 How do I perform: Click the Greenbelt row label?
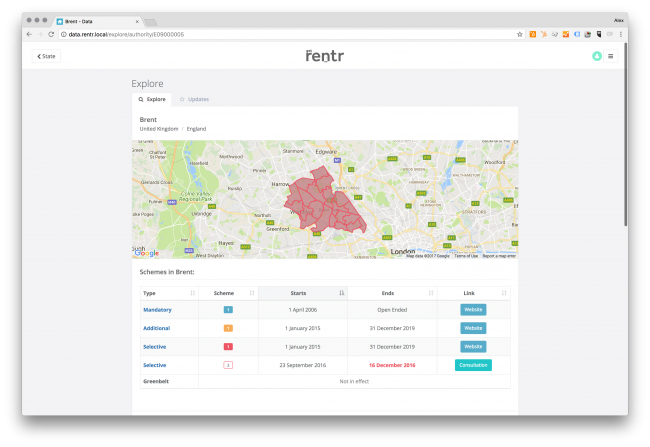click(x=156, y=381)
